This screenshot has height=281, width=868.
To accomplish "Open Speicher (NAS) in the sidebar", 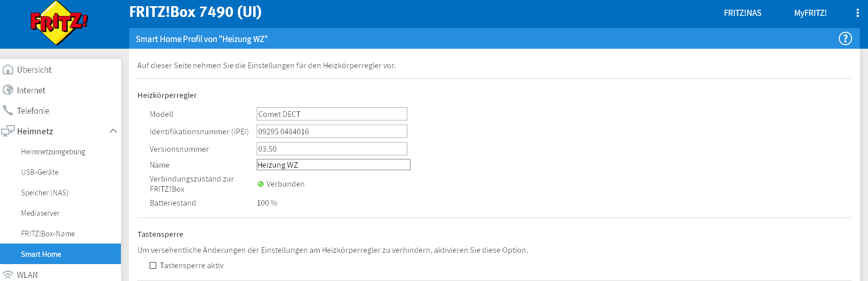I will tap(45, 193).
